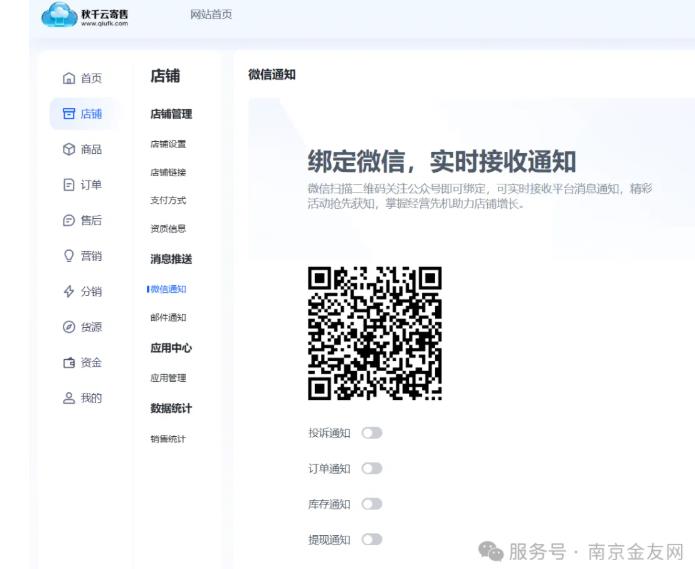Click the 分销 lightning icon
This screenshot has height=569, width=695.
(x=69, y=291)
